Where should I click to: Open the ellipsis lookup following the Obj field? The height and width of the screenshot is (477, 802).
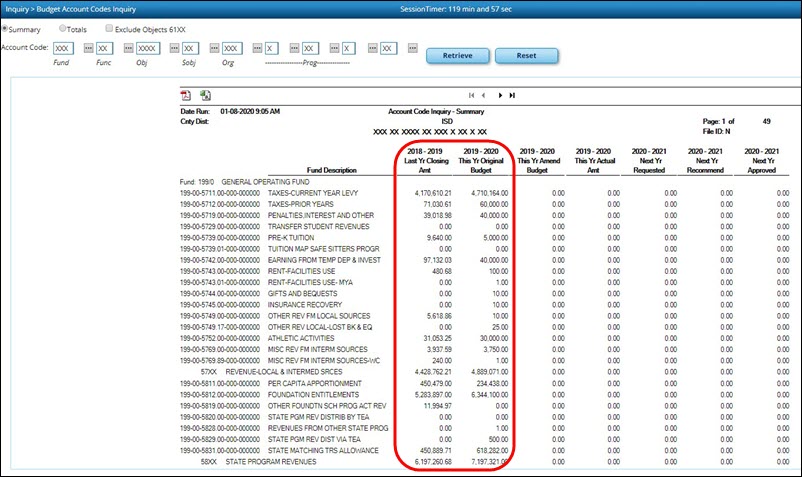pyautogui.click(x=174, y=48)
